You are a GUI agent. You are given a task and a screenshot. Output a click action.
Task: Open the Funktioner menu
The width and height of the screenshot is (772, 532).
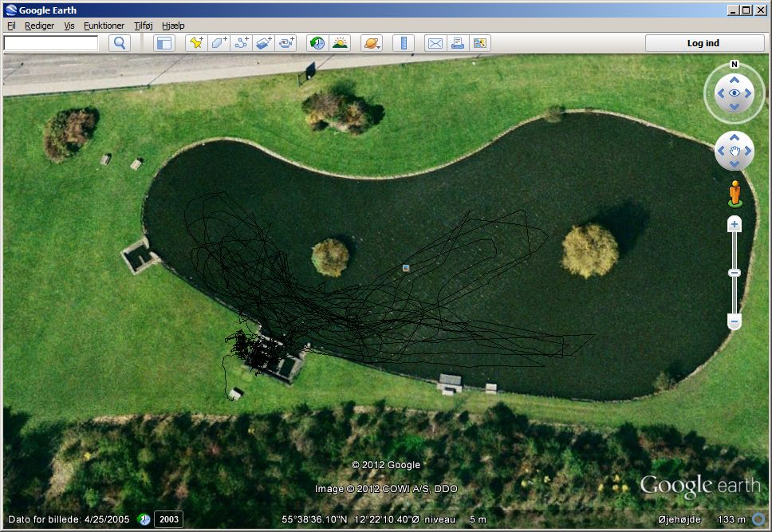click(x=104, y=26)
